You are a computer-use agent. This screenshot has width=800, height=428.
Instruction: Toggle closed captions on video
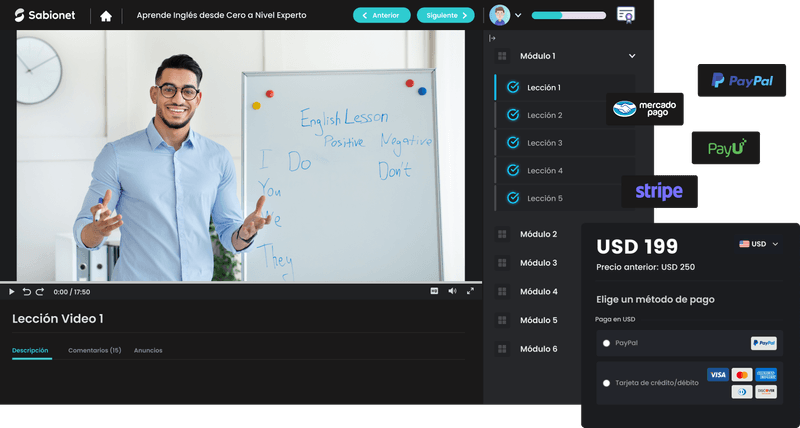pos(434,291)
